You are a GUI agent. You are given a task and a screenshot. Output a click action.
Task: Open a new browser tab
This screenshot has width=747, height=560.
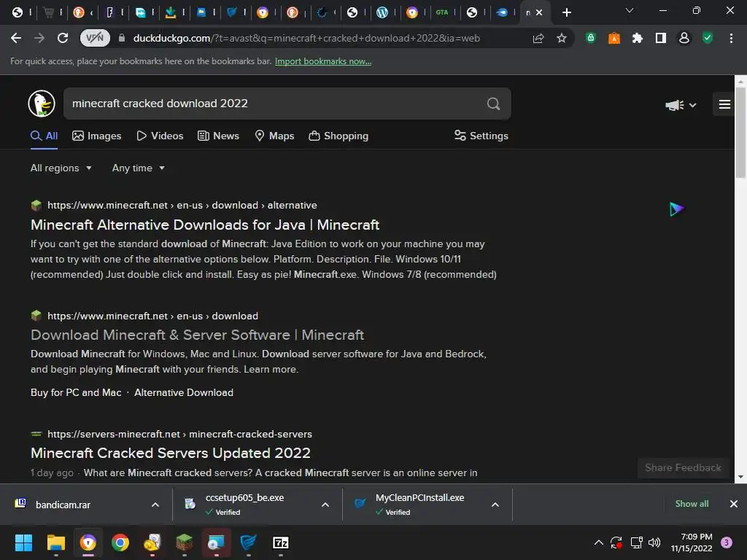[x=566, y=13]
